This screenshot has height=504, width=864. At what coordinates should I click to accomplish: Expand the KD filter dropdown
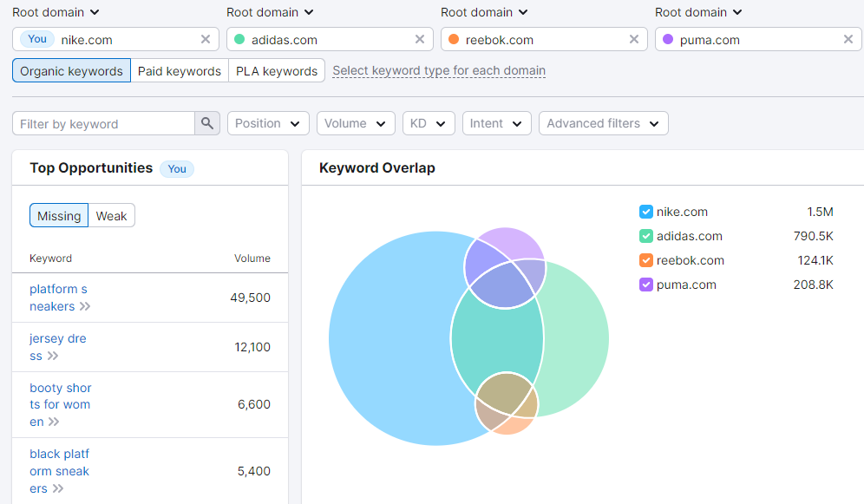click(429, 123)
